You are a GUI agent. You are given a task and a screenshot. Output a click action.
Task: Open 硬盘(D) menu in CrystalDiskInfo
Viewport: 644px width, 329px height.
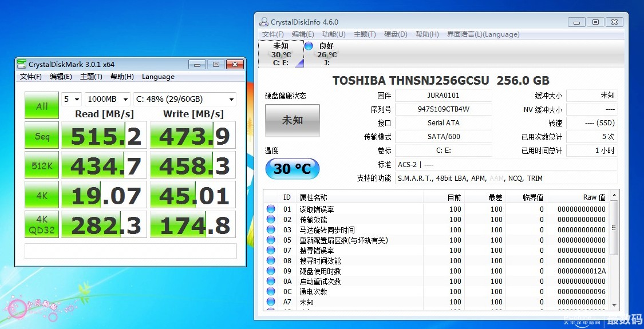point(396,34)
